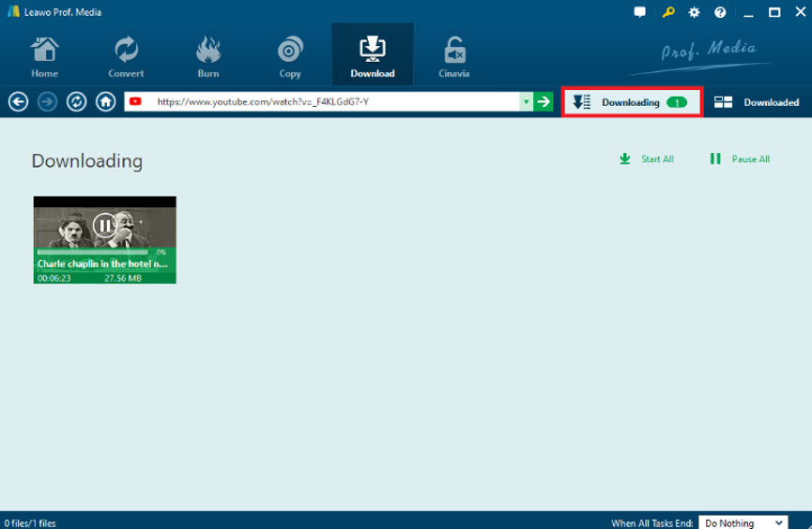
Task: Go to the browser home page
Action: (x=106, y=101)
